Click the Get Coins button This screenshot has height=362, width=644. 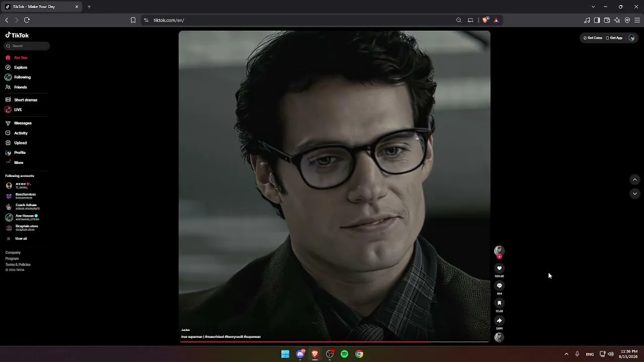(593, 38)
